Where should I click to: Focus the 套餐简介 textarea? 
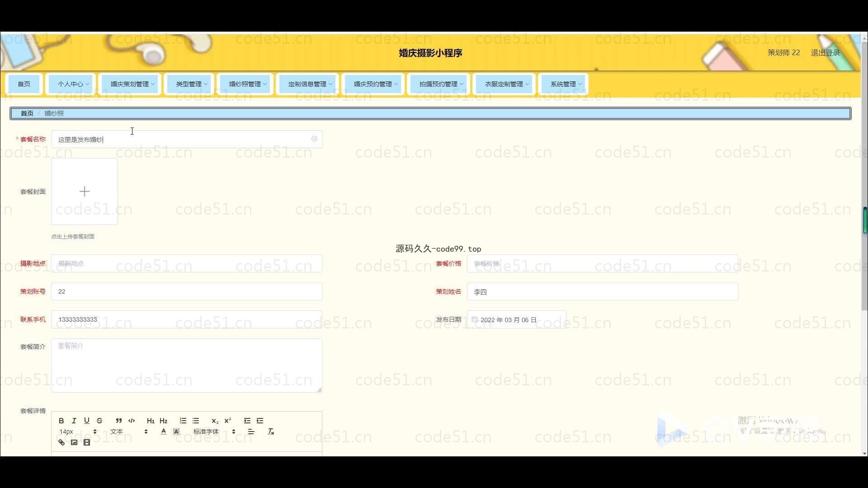(187, 366)
